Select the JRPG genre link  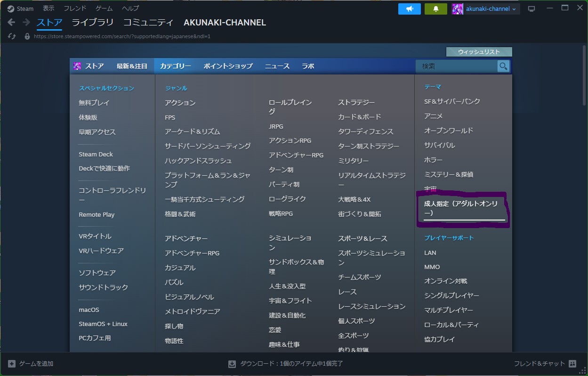(x=276, y=126)
